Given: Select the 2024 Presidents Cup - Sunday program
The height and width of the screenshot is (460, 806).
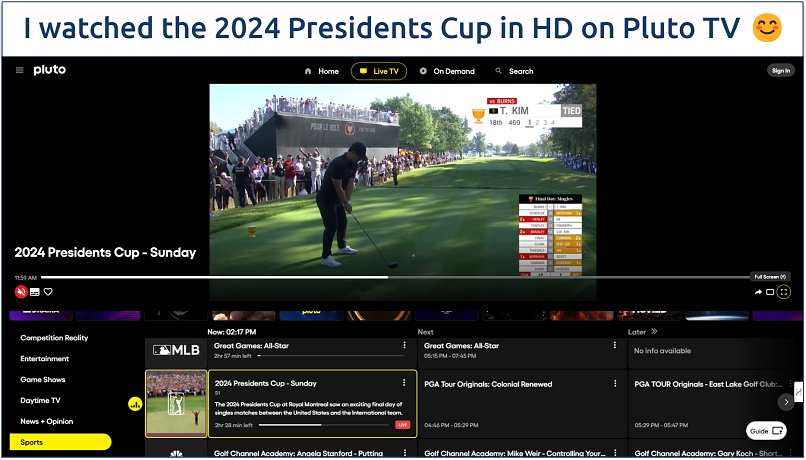Looking at the screenshot, I should (313, 404).
